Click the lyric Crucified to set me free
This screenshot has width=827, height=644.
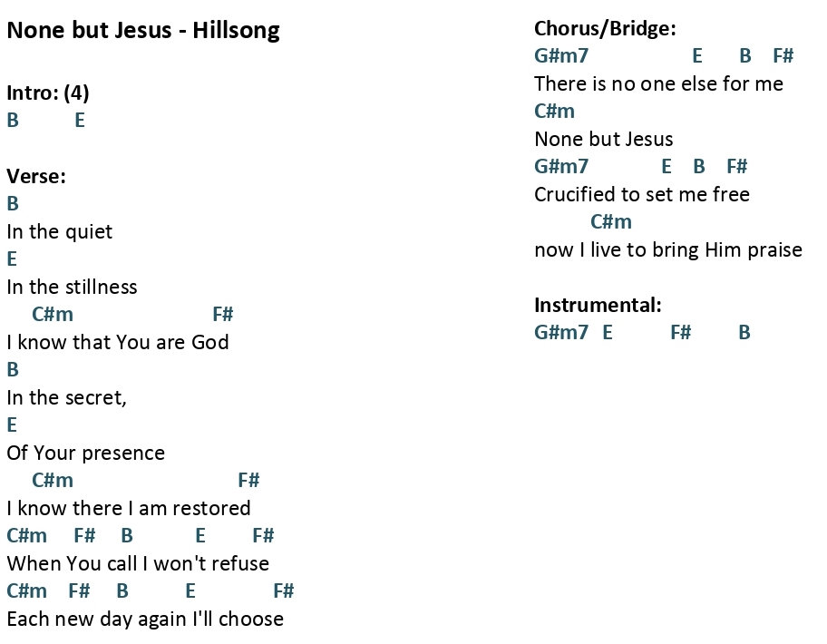(x=642, y=195)
